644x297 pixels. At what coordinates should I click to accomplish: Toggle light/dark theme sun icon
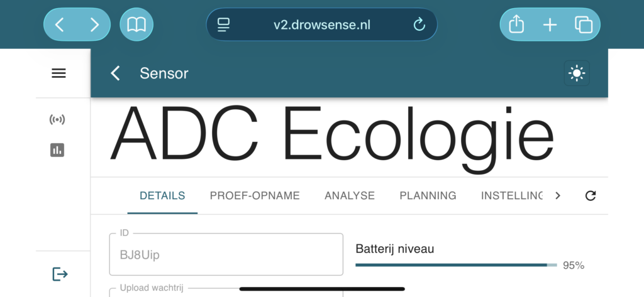577,73
